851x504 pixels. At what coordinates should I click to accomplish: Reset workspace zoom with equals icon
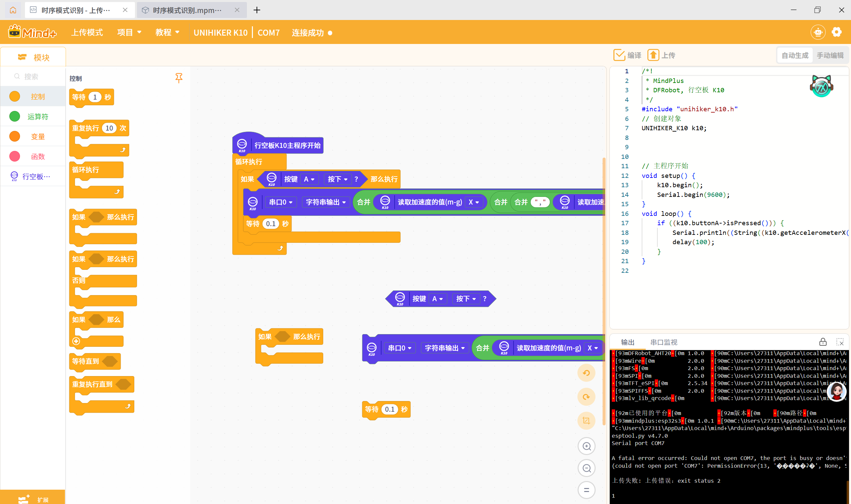click(586, 490)
